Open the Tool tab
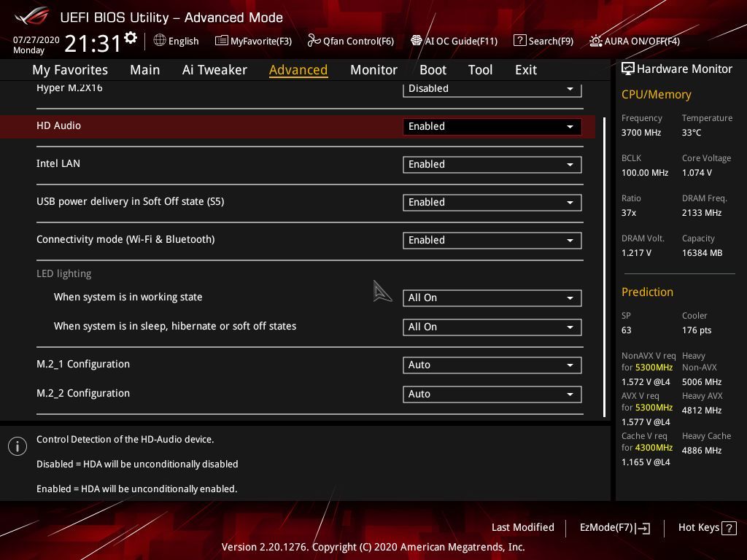Screen dimensions: 747x560 (480, 70)
